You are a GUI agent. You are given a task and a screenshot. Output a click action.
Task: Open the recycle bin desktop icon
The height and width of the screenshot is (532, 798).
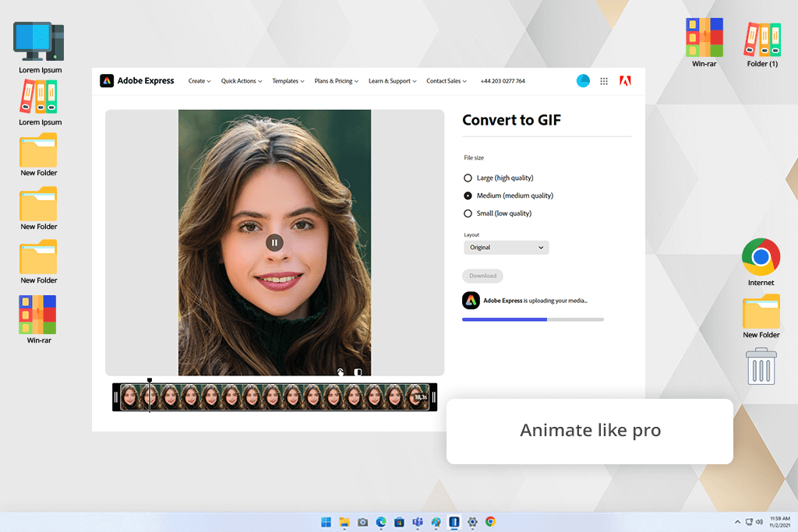[x=761, y=366]
